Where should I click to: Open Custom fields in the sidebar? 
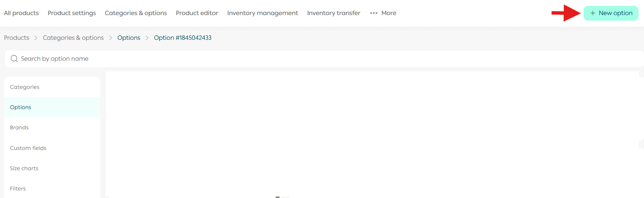[x=52, y=148]
